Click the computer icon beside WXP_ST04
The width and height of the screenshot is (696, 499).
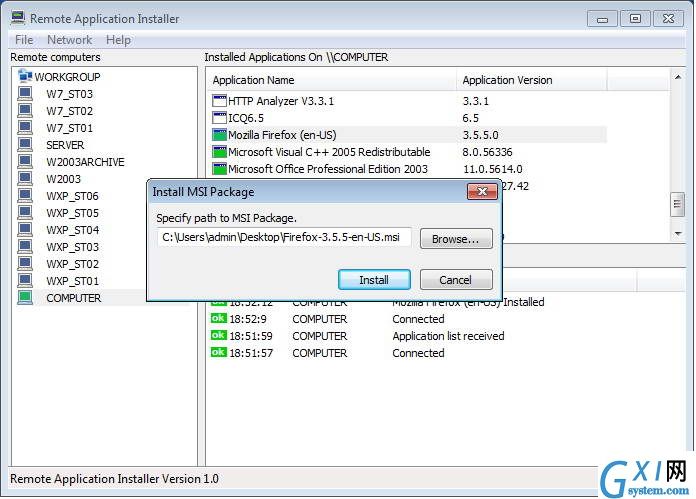click(25, 230)
